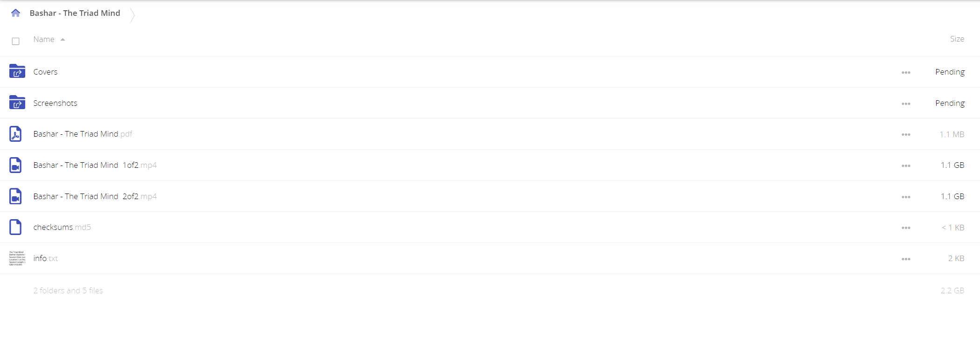Viewport: 980px width, 339px height.
Task: Open the Bashar - The Triad Mind breadcrumb
Action: pyautogui.click(x=75, y=13)
